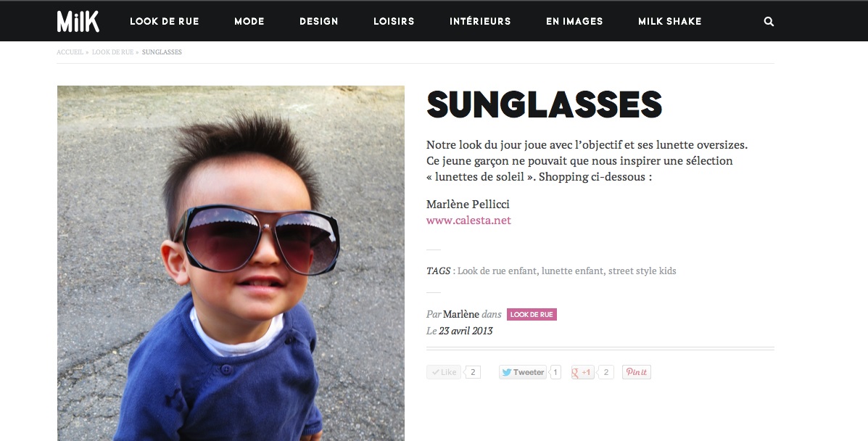Open the boy with sunglasses photo
This screenshot has height=441, width=868.
click(x=231, y=263)
